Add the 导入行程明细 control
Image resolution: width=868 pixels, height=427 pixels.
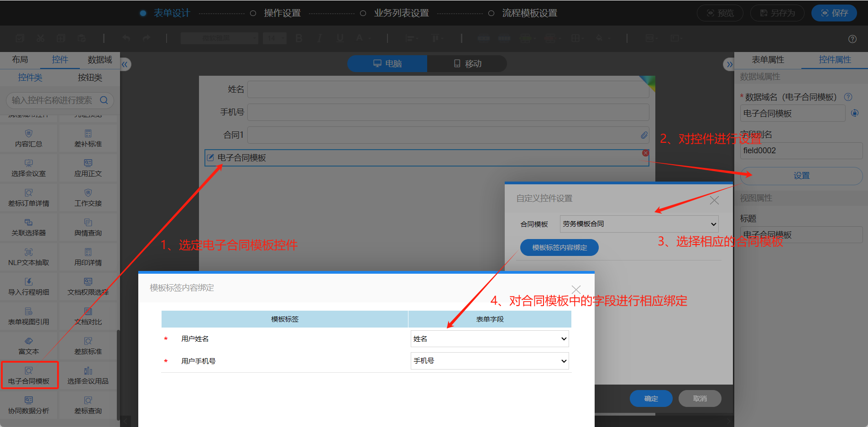(x=29, y=287)
